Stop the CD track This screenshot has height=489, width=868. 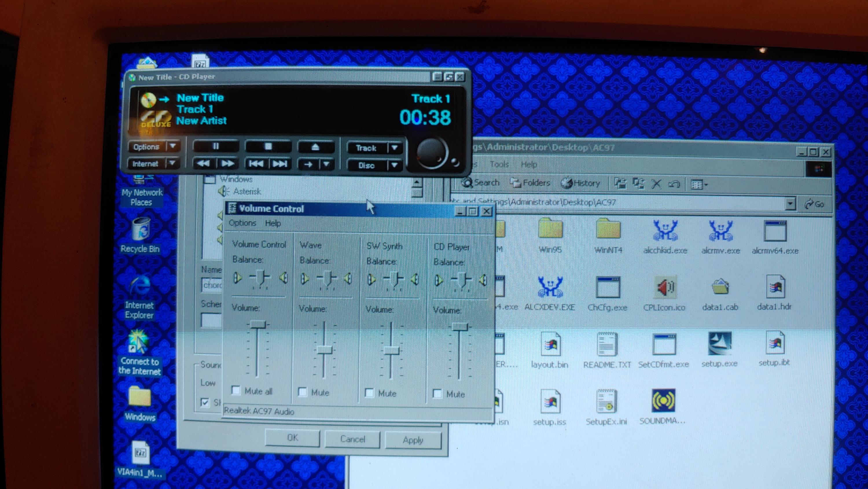[x=268, y=147]
